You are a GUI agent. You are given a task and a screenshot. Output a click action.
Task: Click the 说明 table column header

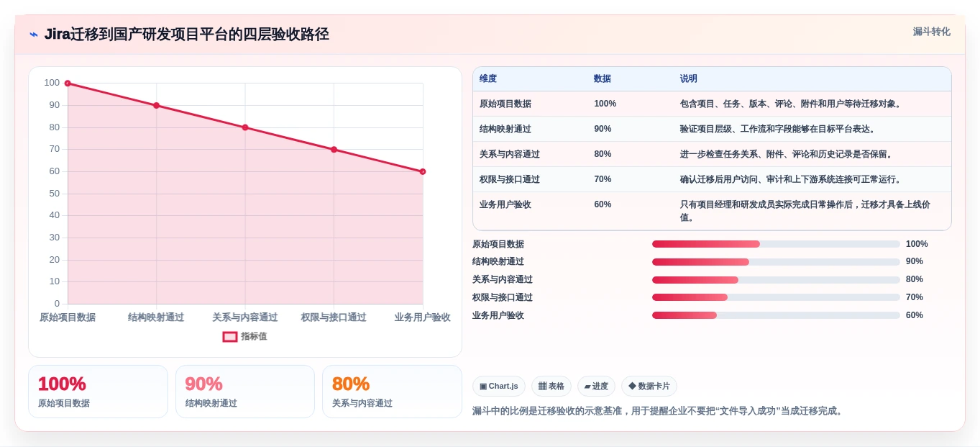[x=689, y=78]
